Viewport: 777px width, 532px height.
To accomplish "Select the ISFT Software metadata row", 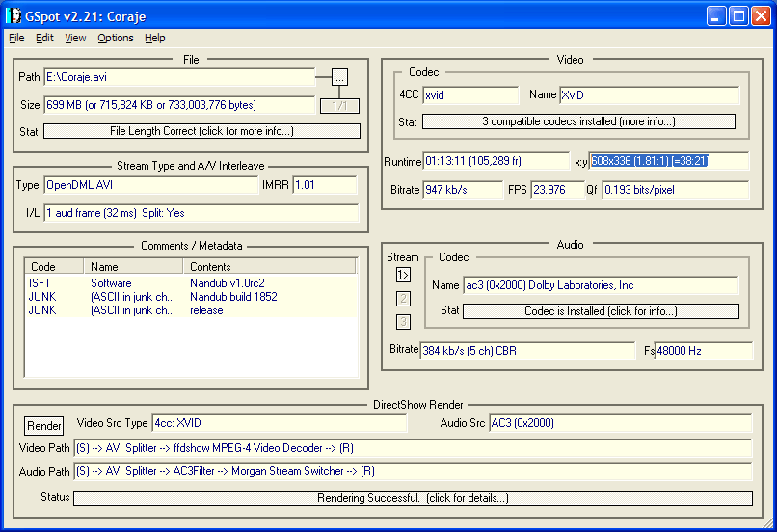I will pos(191,283).
